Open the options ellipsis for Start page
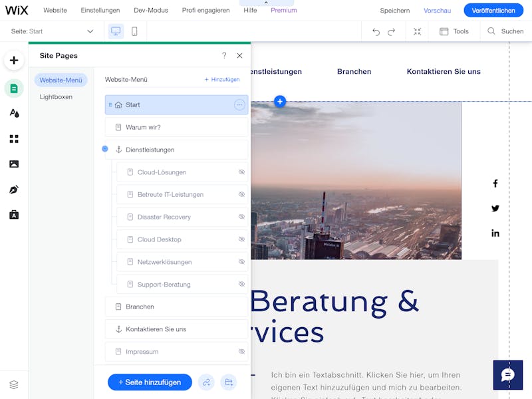532x399 pixels. tap(239, 105)
